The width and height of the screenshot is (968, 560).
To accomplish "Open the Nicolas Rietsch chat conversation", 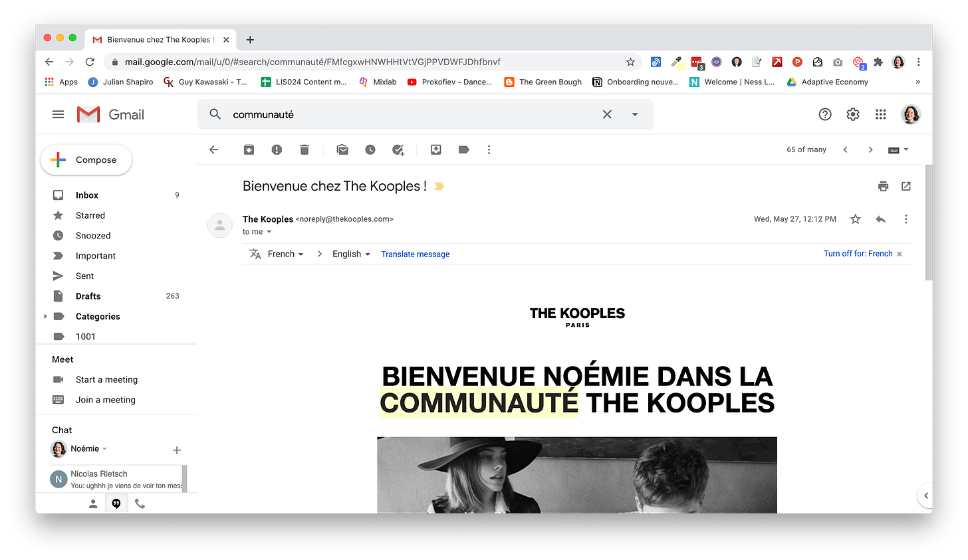I will pos(117,480).
